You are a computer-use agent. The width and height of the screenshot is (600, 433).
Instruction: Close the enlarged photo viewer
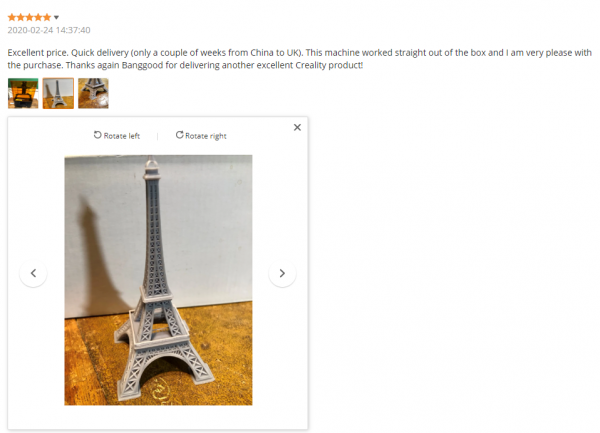pyautogui.click(x=297, y=127)
